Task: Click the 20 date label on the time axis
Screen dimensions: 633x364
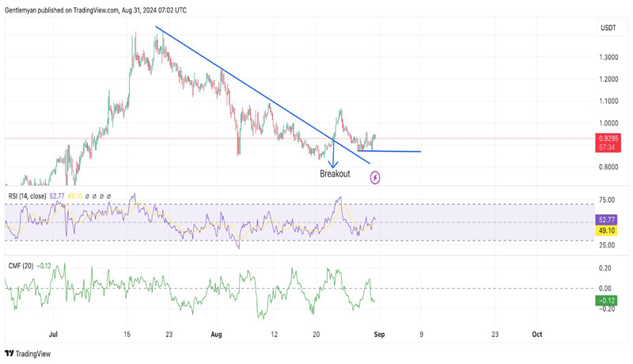Action: point(316,335)
